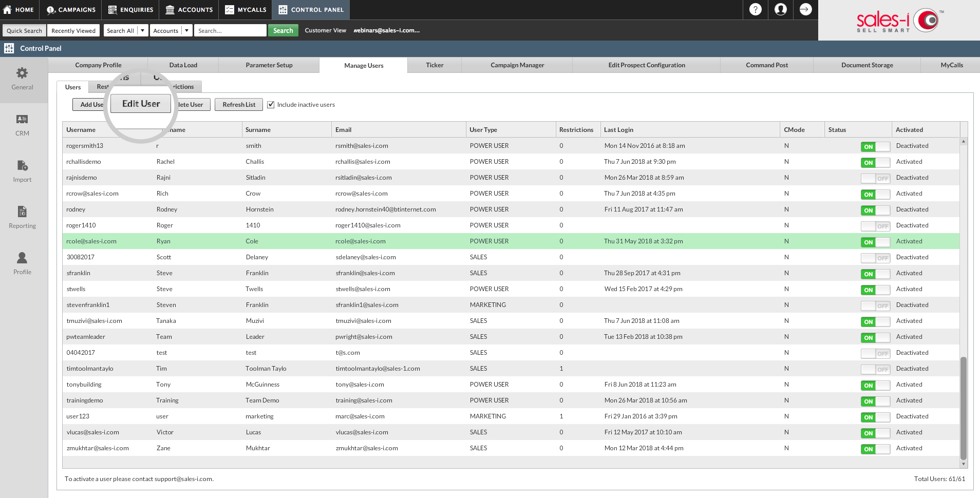
Task: Select Reporting icon in sidebar
Action: click(22, 212)
